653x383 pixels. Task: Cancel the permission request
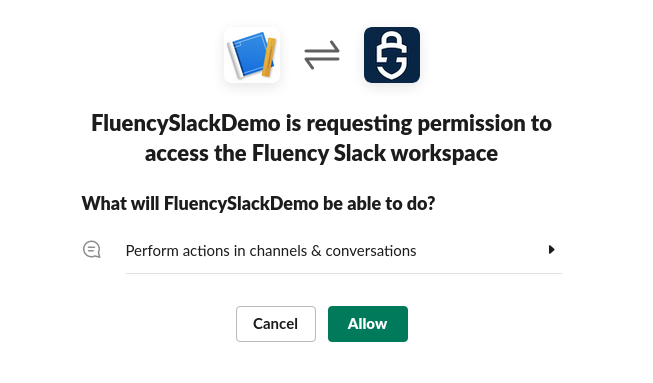click(276, 324)
